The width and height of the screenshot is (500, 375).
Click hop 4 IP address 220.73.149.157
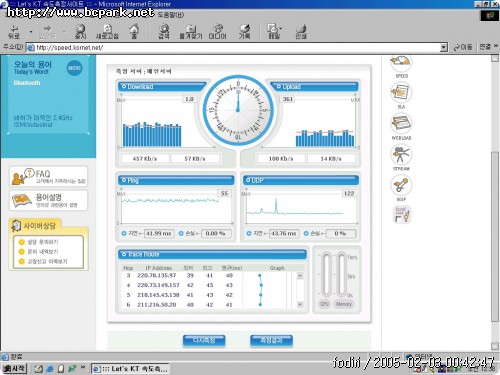pyautogui.click(x=158, y=285)
